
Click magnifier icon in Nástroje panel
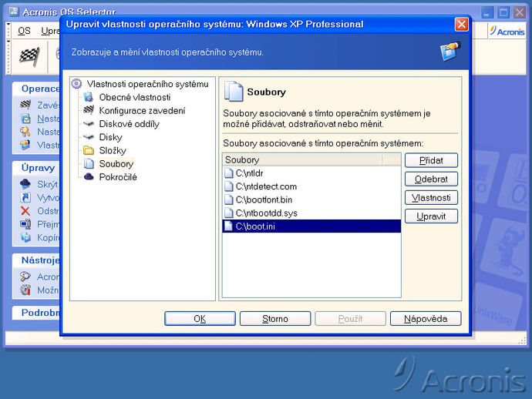click(x=25, y=277)
